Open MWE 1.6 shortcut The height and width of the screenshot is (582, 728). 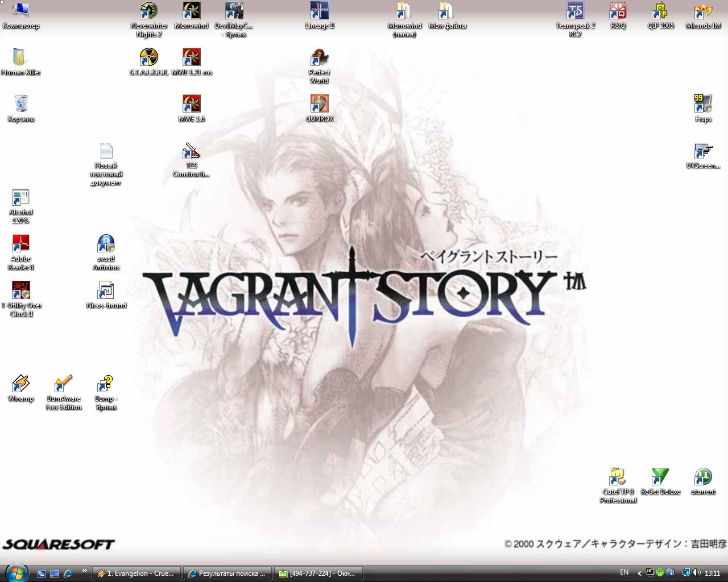point(191,109)
